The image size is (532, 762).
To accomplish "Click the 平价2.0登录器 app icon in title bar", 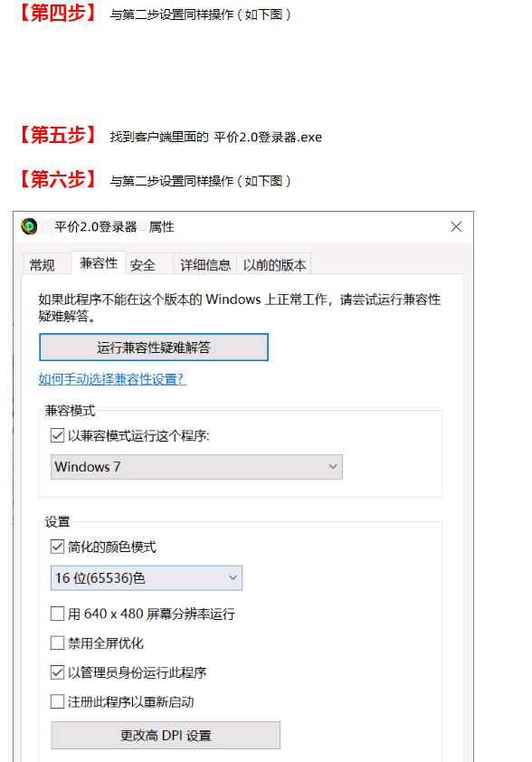I will (x=29, y=226).
